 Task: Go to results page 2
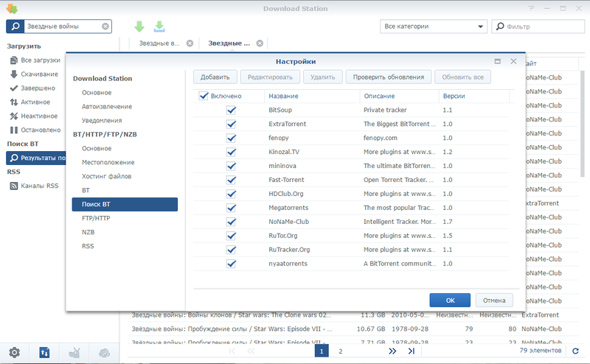coord(340,351)
